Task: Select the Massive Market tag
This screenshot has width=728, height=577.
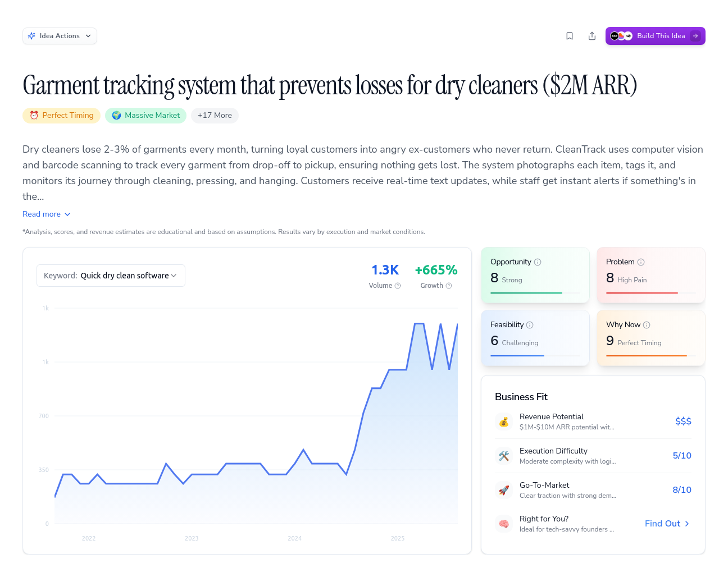Action: coord(145,116)
